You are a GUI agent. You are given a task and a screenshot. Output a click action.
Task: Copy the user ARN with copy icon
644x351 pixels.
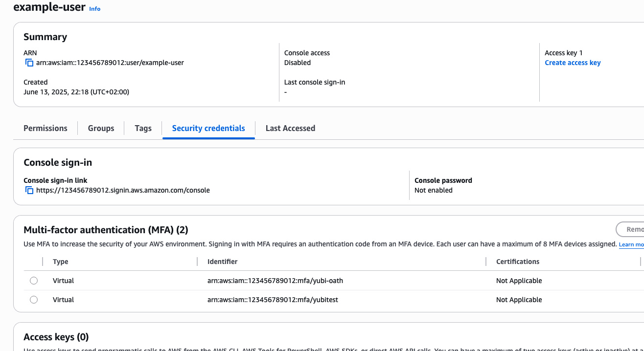29,63
